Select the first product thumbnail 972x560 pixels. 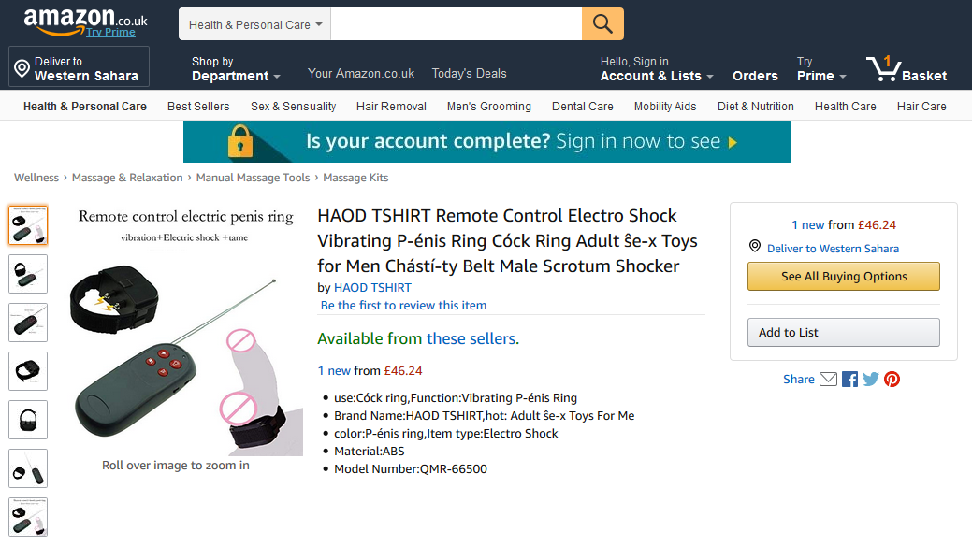tap(28, 225)
